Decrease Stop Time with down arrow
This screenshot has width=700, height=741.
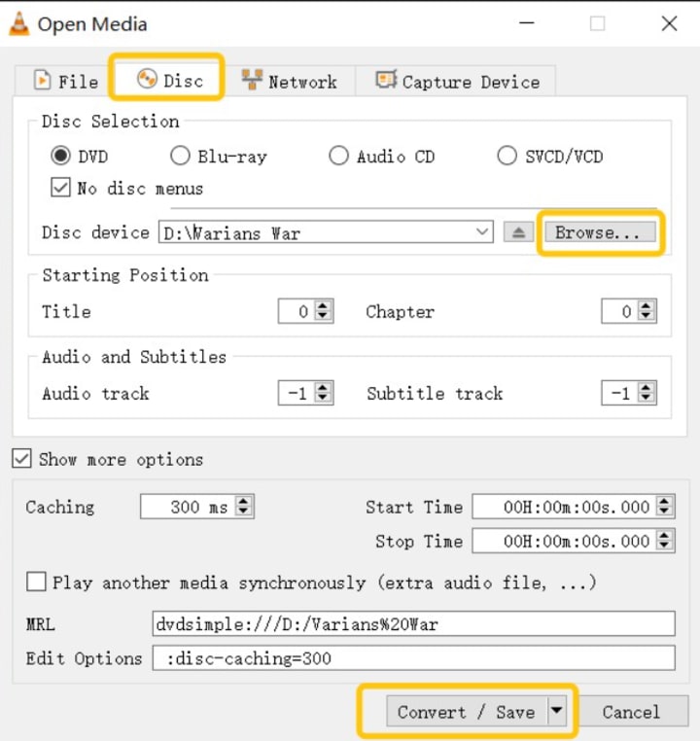(x=665, y=546)
